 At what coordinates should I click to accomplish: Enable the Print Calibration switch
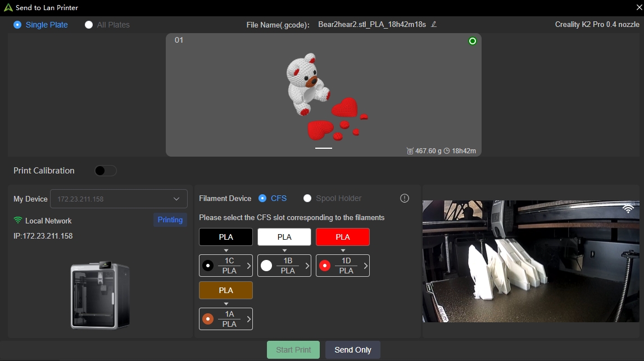[105, 171]
